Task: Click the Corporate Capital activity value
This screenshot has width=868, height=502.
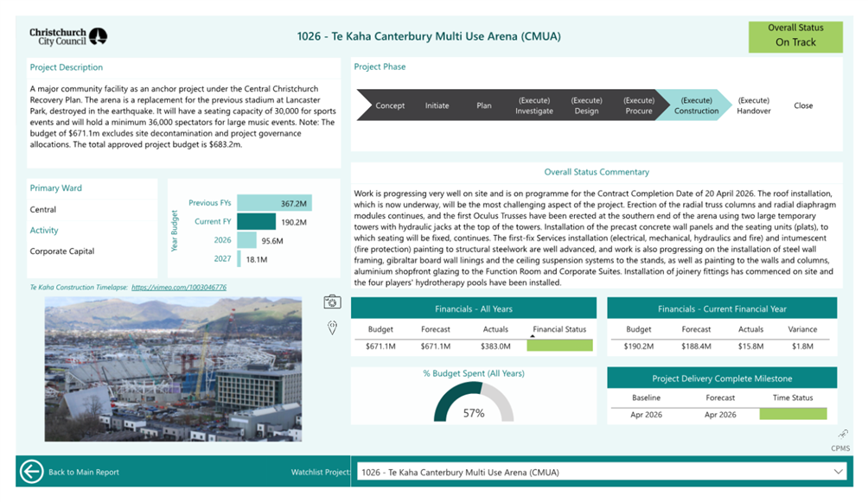Action: tap(62, 251)
